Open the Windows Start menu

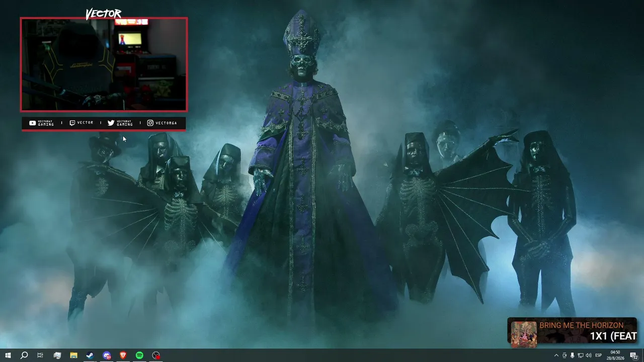pyautogui.click(x=8, y=355)
